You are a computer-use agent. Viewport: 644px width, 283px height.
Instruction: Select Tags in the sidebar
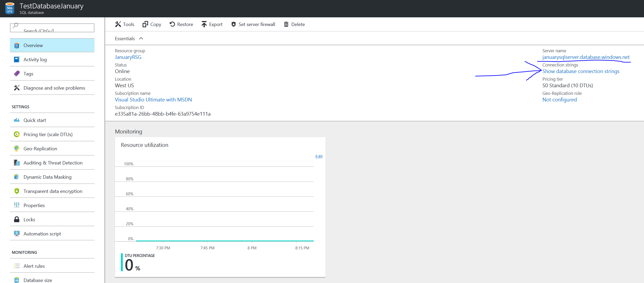click(x=52, y=74)
